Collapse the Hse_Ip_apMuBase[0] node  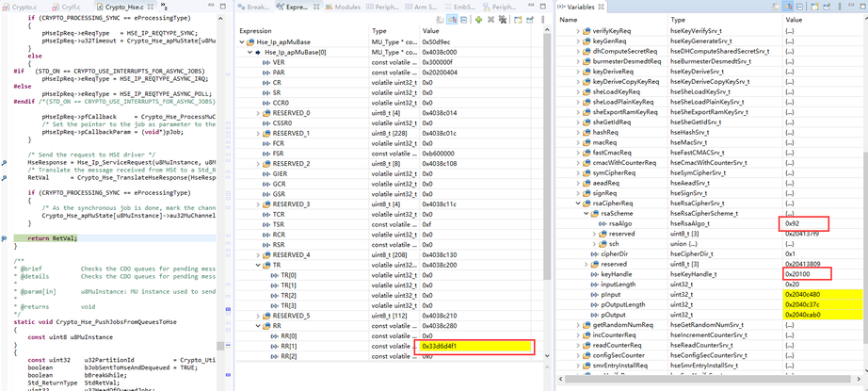coord(250,52)
